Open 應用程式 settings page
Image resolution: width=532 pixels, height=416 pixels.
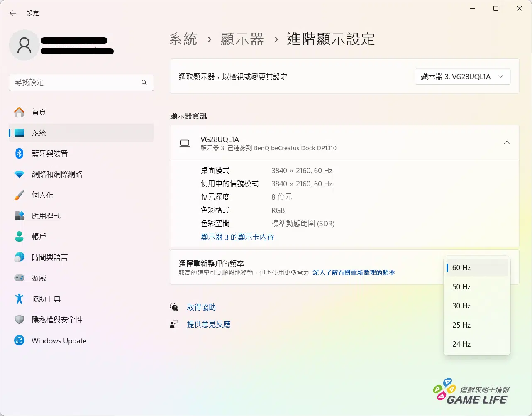tap(46, 216)
